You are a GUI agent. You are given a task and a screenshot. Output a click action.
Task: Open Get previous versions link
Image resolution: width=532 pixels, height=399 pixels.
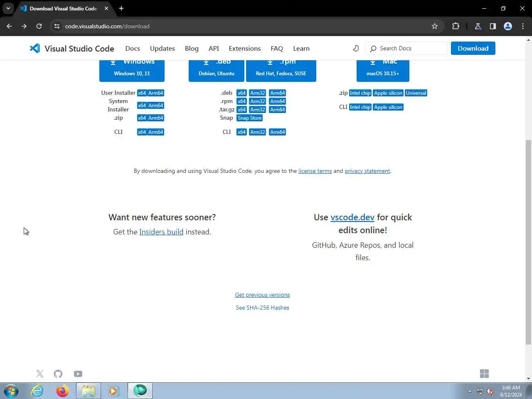click(x=262, y=295)
